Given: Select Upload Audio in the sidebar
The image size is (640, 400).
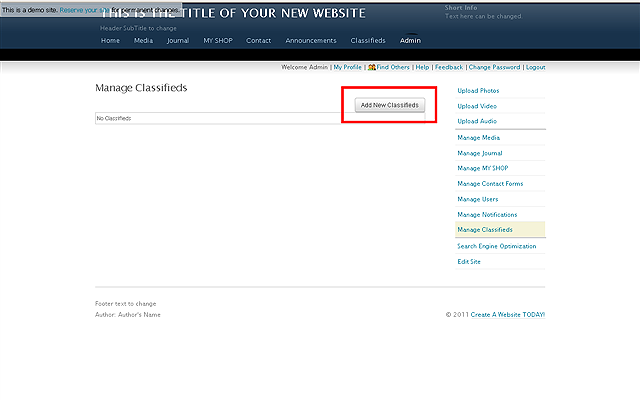Looking at the screenshot, I should point(477,121).
